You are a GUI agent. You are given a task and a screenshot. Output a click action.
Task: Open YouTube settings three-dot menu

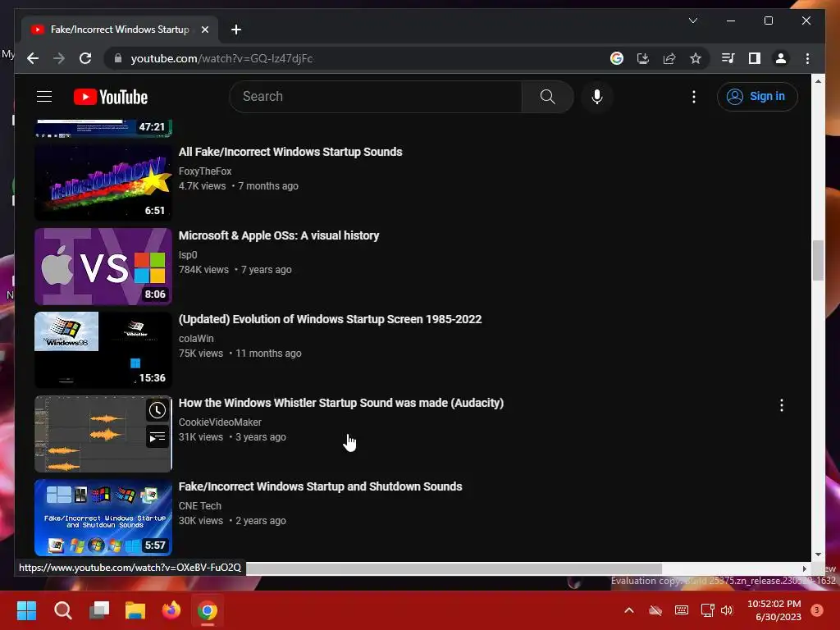coord(694,97)
